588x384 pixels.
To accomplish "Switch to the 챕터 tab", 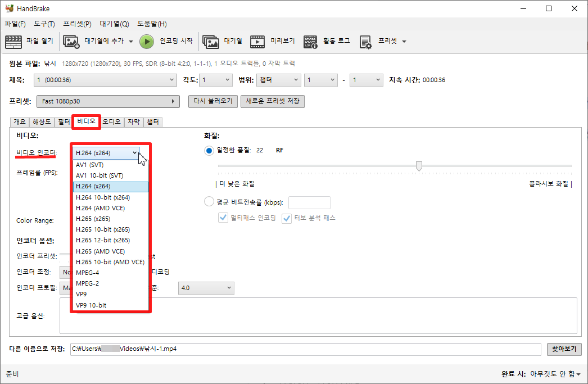I will click(153, 122).
